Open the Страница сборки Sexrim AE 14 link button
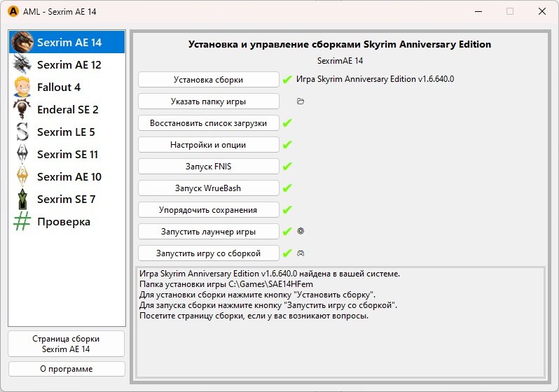 [66, 344]
